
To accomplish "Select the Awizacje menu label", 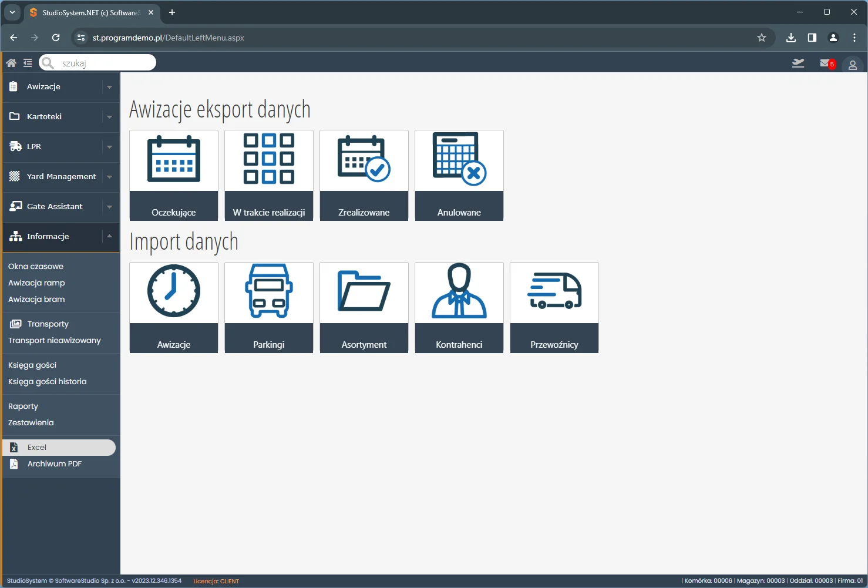I will (43, 86).
